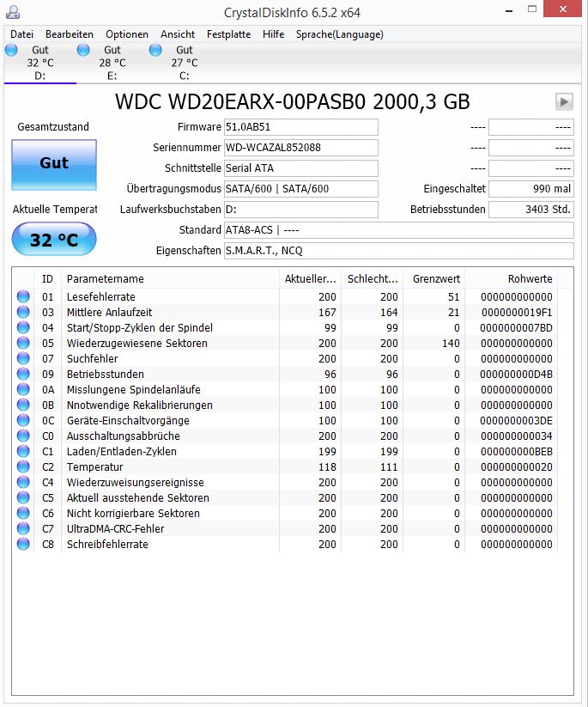Click raw value 000000000D4B

(x=517, y=375)
